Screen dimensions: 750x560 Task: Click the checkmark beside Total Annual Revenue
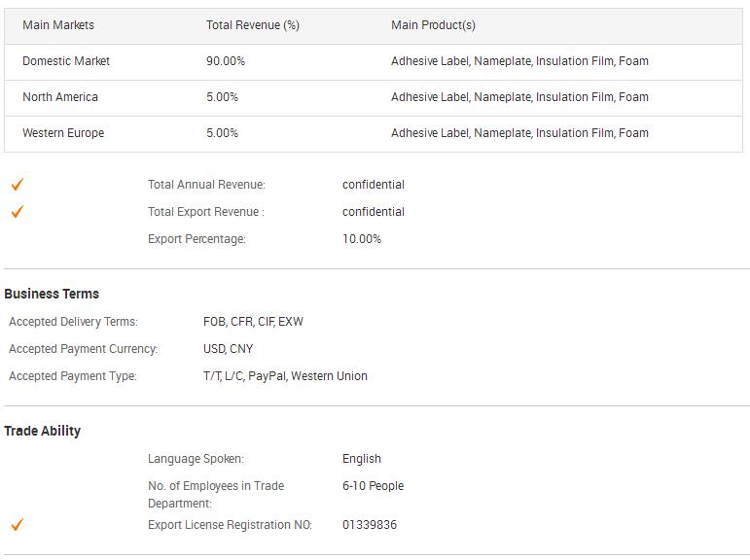pyautogui.click(x=18, y=184)
